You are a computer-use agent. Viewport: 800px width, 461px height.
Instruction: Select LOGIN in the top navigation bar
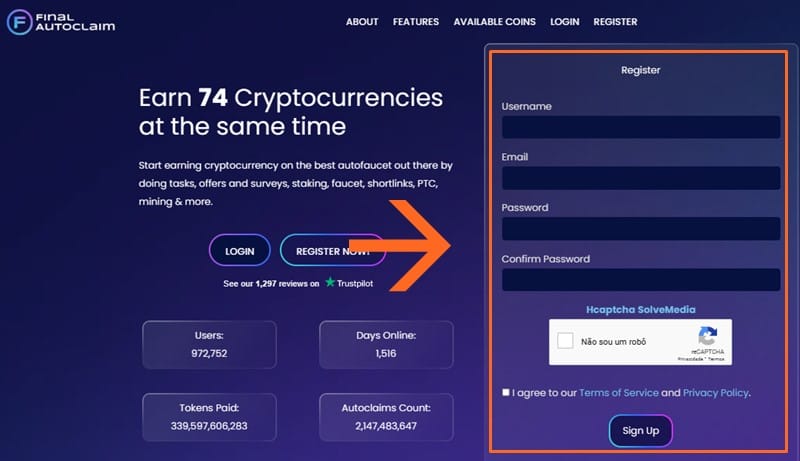point(564,22)
